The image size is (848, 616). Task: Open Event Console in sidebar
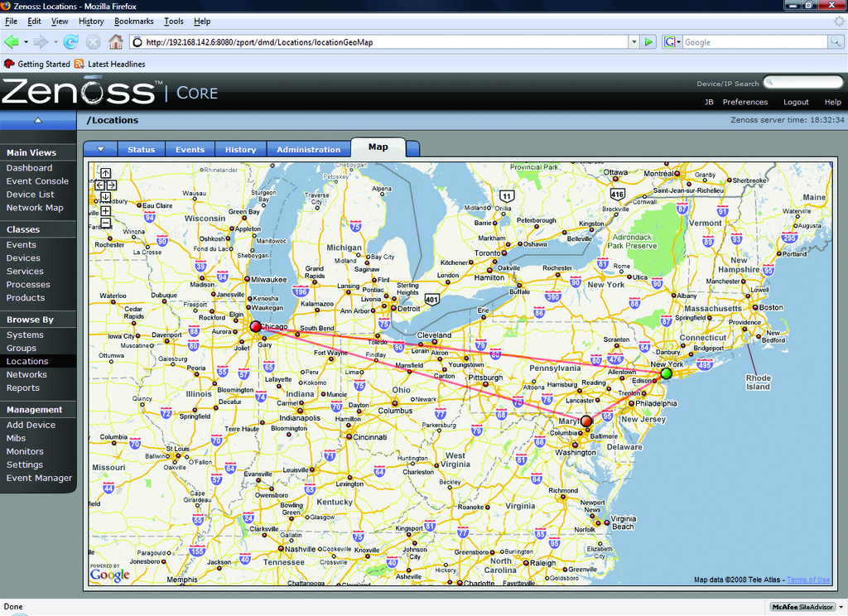point(37,181)
